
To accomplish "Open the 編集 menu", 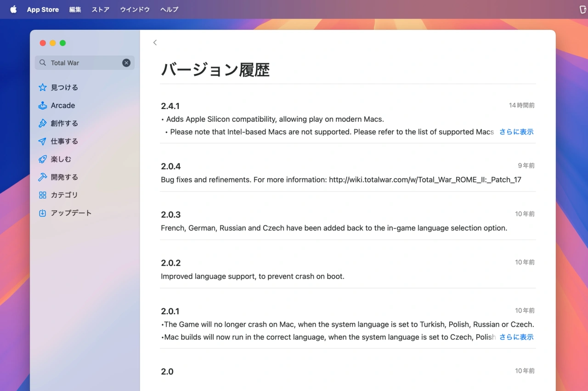I will [75, 9].
